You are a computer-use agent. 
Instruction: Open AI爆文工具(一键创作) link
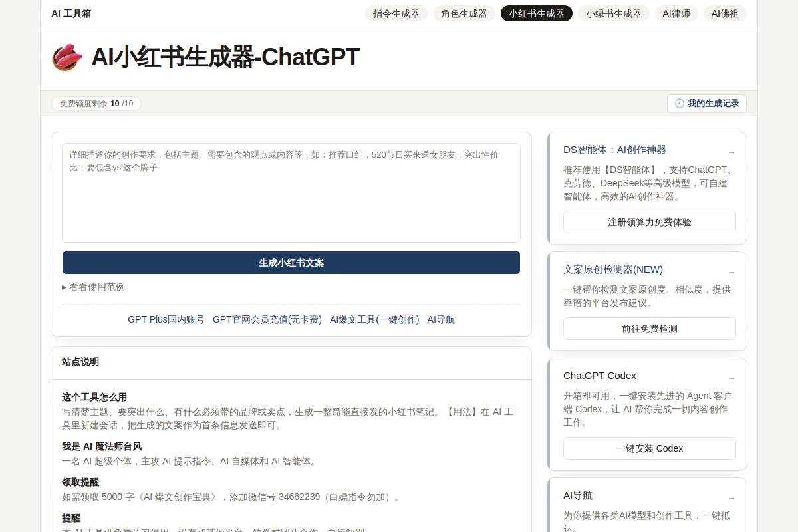coord(374,319)
